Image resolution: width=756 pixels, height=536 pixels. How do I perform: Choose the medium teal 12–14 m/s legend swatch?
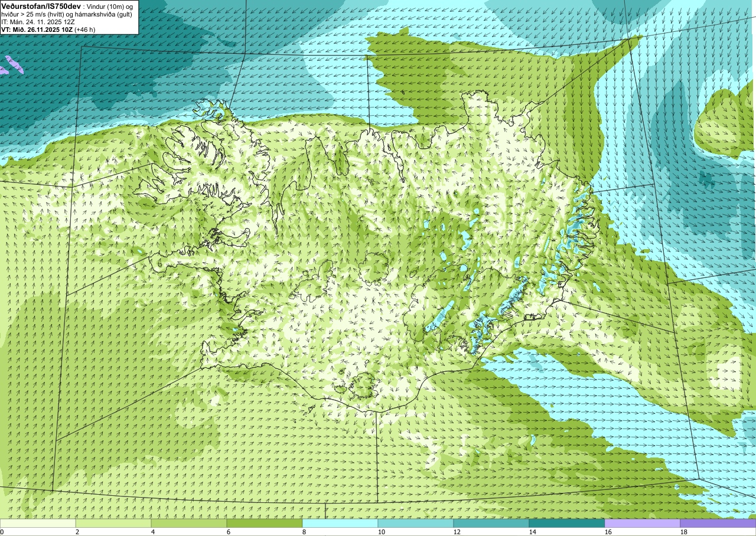pos(491,523)
